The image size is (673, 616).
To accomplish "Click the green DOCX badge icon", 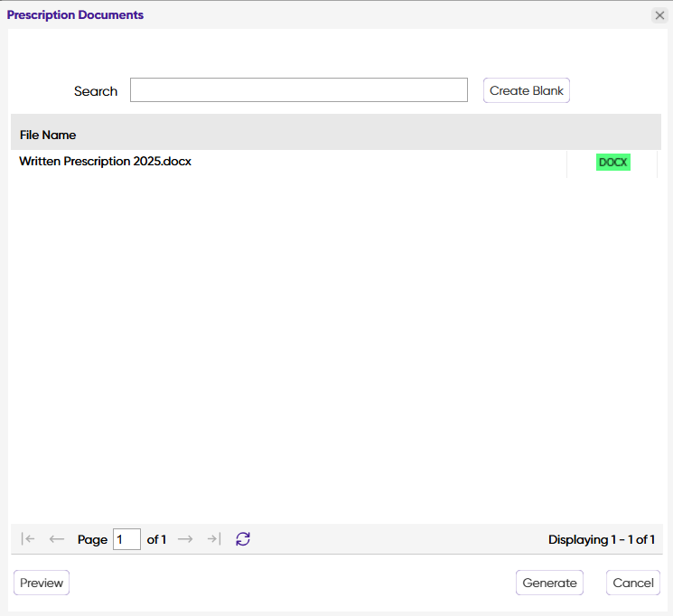I will (x=612, y=163).
